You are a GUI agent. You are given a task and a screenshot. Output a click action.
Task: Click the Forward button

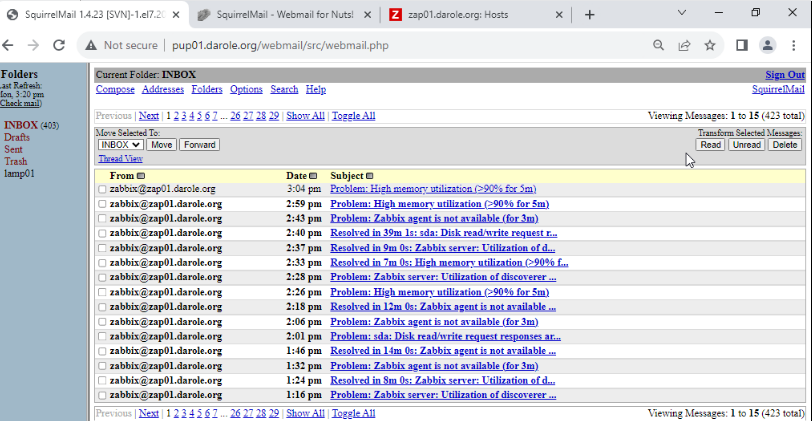click(199, 145)
